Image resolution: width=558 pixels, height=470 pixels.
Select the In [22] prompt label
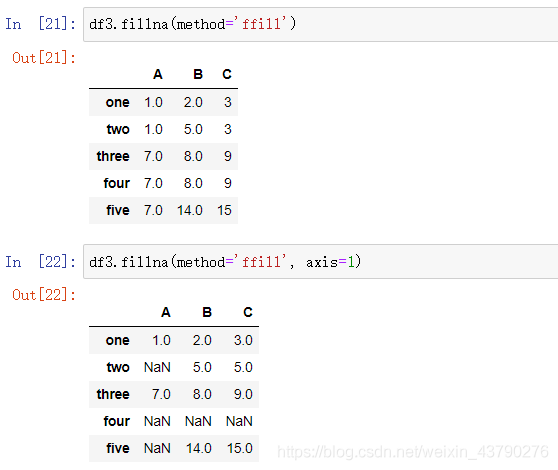41,262
